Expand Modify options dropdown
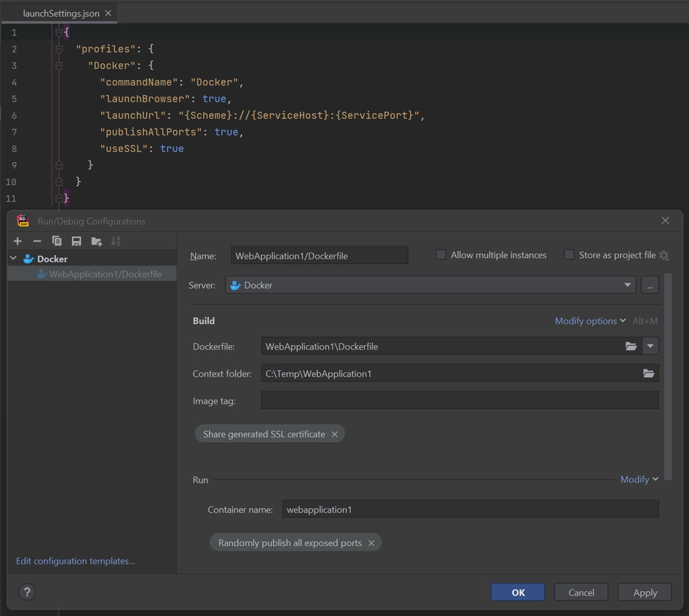Viewport: 689px width, 616px height. coord(590,321)
